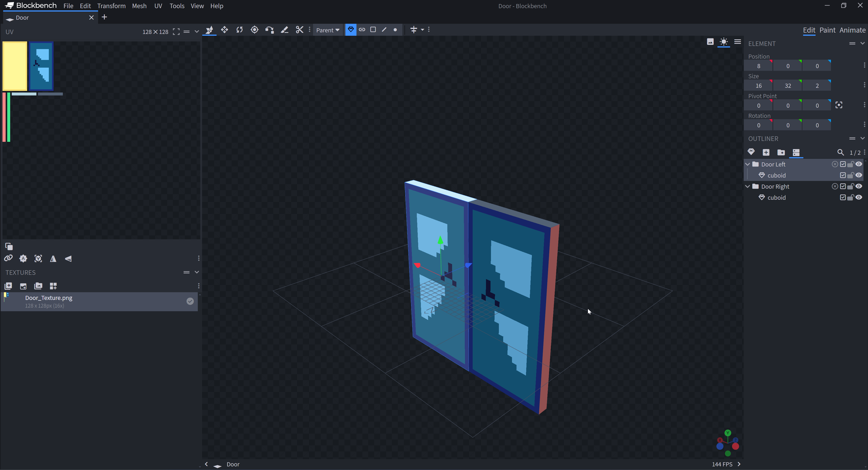Collapse the Textures panel chevron

pos(197,272)
